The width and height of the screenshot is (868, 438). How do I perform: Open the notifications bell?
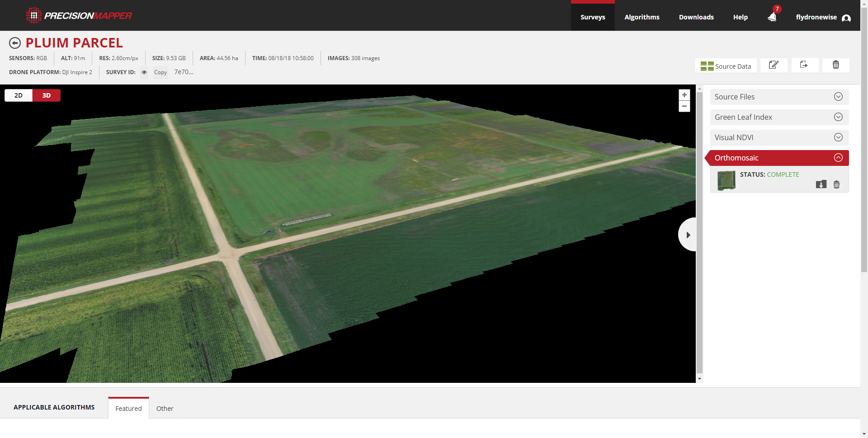pyautogui.click(x=772, y=17)
